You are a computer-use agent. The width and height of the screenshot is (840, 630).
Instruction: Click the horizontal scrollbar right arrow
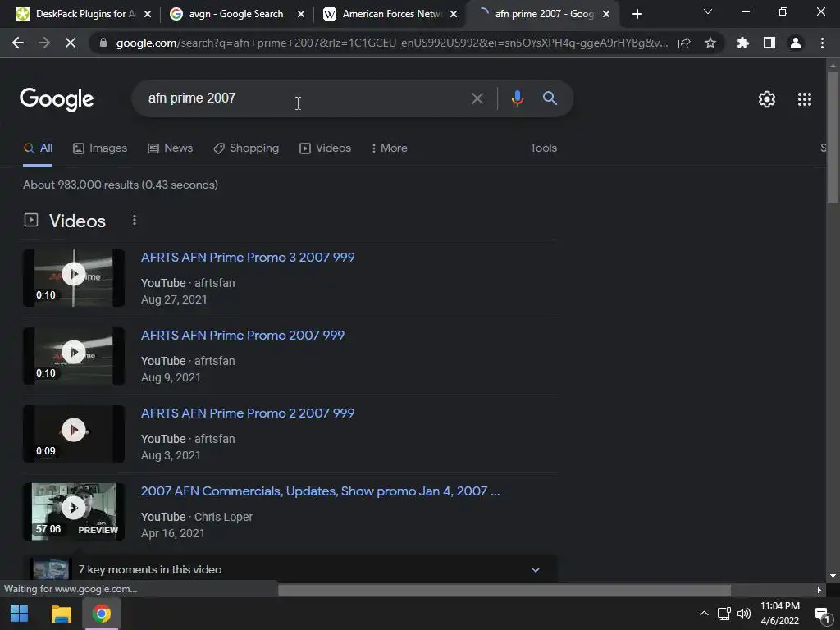pos(819,590)
